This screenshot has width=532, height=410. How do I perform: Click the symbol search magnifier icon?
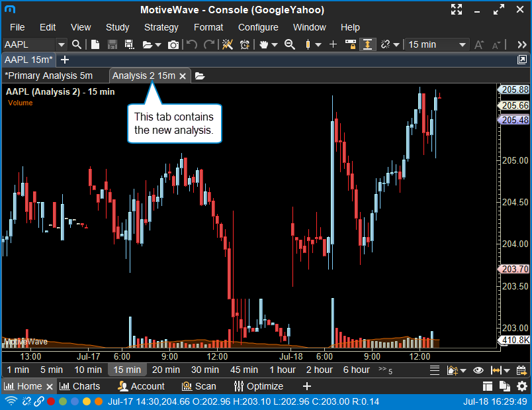pyautogui.click(x=77, y=44)
